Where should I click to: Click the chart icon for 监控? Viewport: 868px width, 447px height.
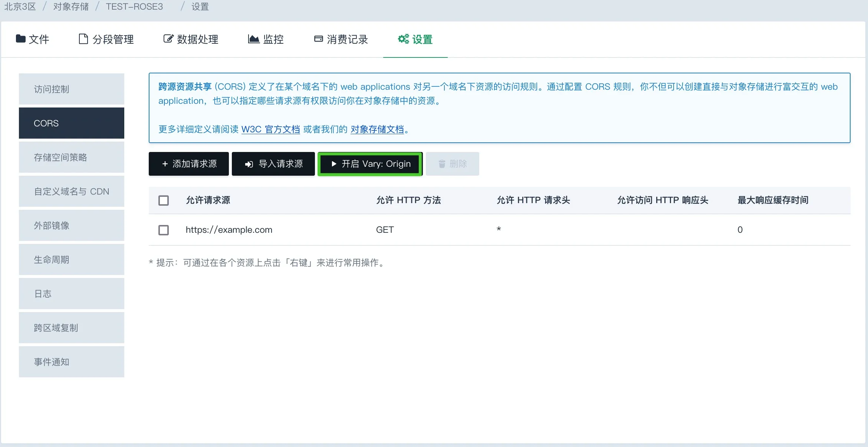coord(254,39)
